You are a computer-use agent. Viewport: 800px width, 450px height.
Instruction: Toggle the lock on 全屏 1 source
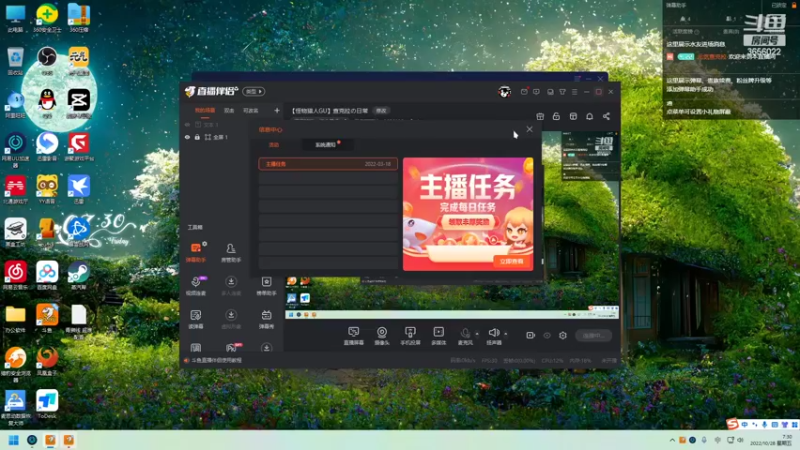pyautogui.click(x=197, y=137)
